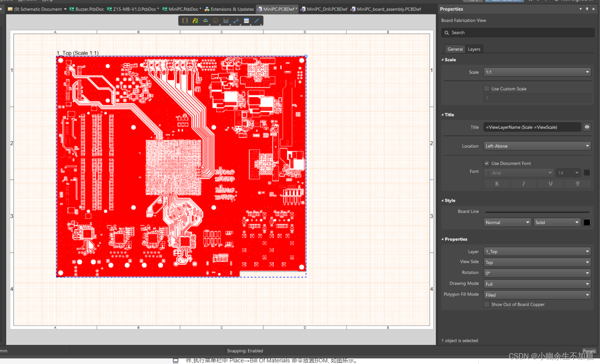This screenshot has height=364, width=600.
Task: Expand the Location Left-Above dropdown
Action: 537,146
